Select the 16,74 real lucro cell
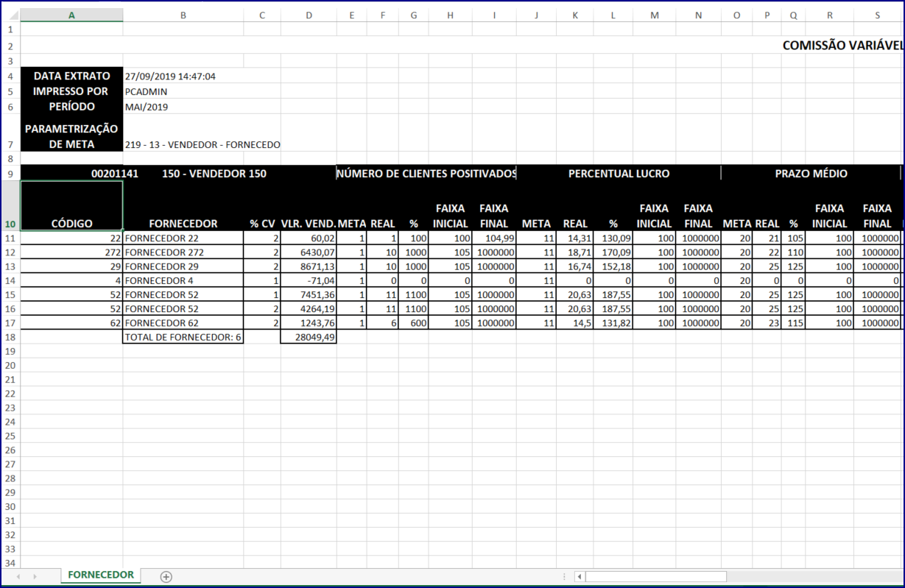 click(575, 266)
